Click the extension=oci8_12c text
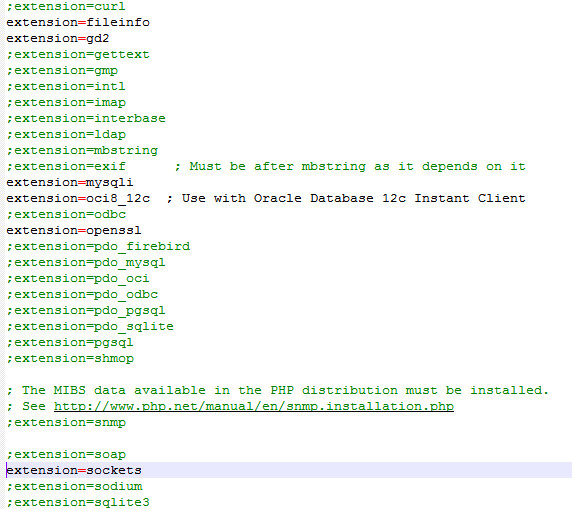This screenshot has width=572, height=509. 78,198
